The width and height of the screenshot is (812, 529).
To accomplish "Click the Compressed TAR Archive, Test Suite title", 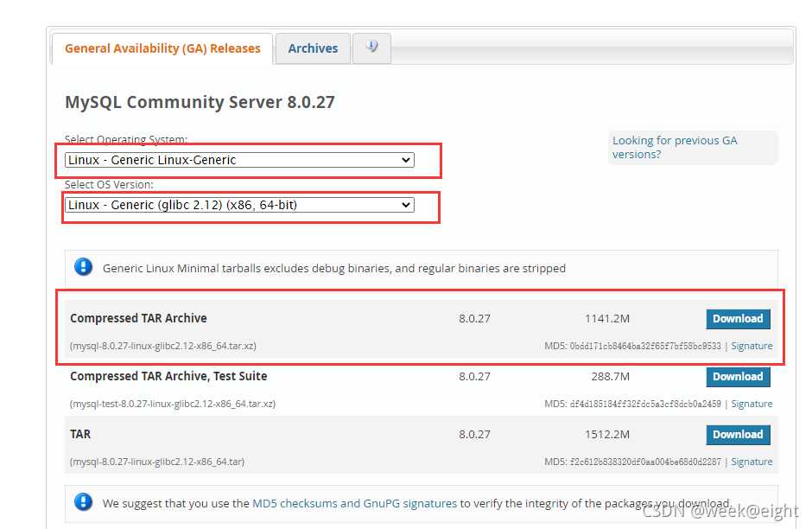I will click(168, 376).
